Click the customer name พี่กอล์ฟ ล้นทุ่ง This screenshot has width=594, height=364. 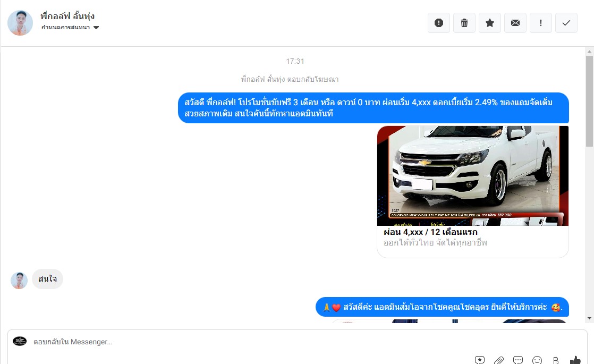pyautogui.click(x=67, y=16)
